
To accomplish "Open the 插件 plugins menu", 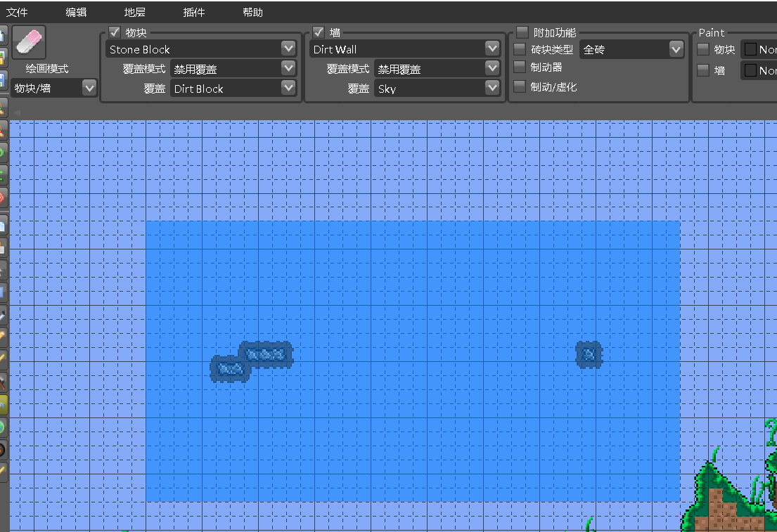I will tap(193, 13).
